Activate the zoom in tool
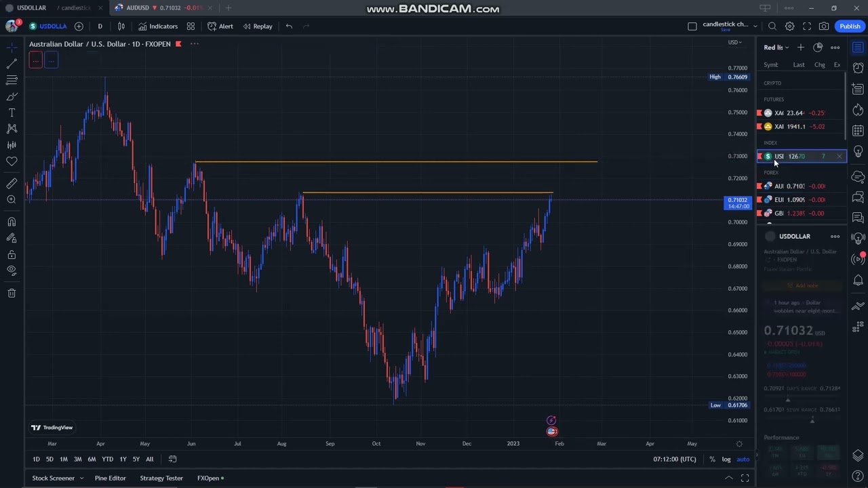868x488 pixels. point(12,200)
